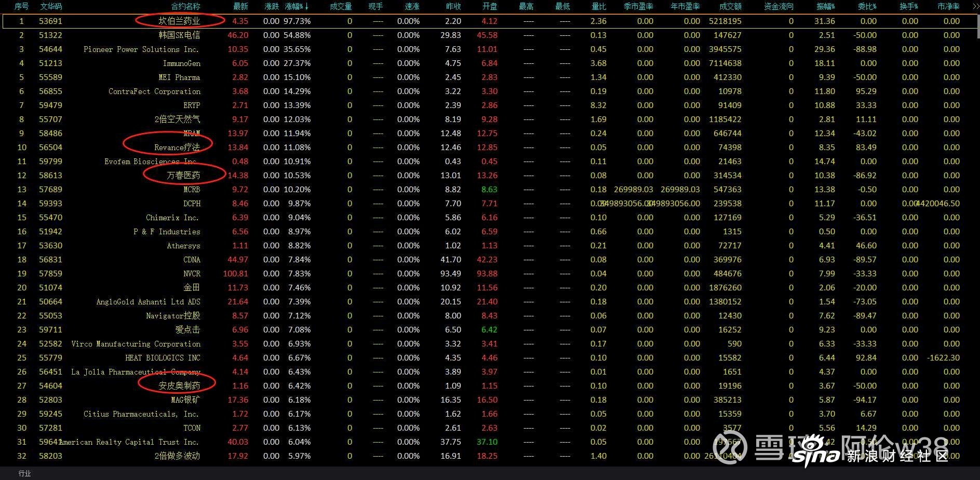Image resolution: width=980 pixels, height=480 pixels.
Task: Select the 安皮奥制药 row
Action: (x=490, y=386)
